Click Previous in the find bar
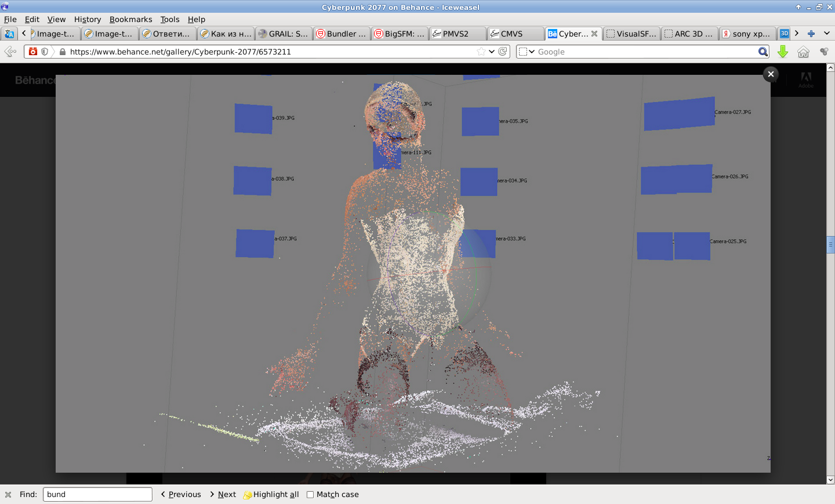The image size is (835, 504). (x=181, y=495)
